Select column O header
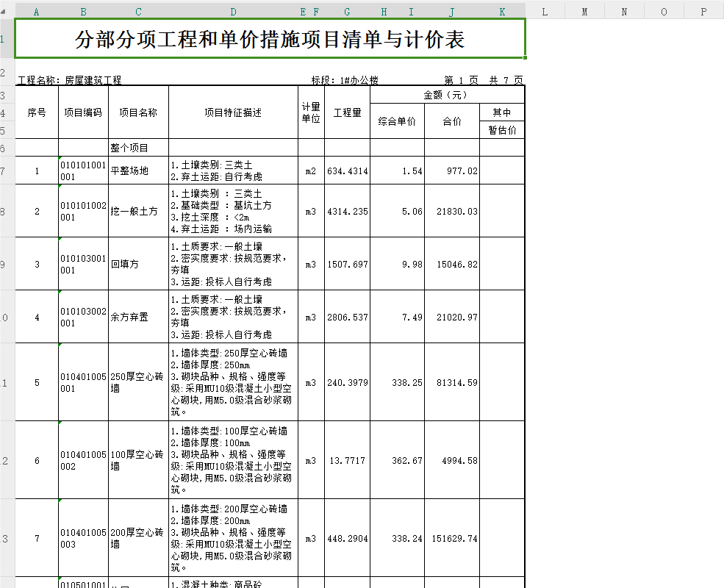This screenshot has width=724, height=588. 664,12
